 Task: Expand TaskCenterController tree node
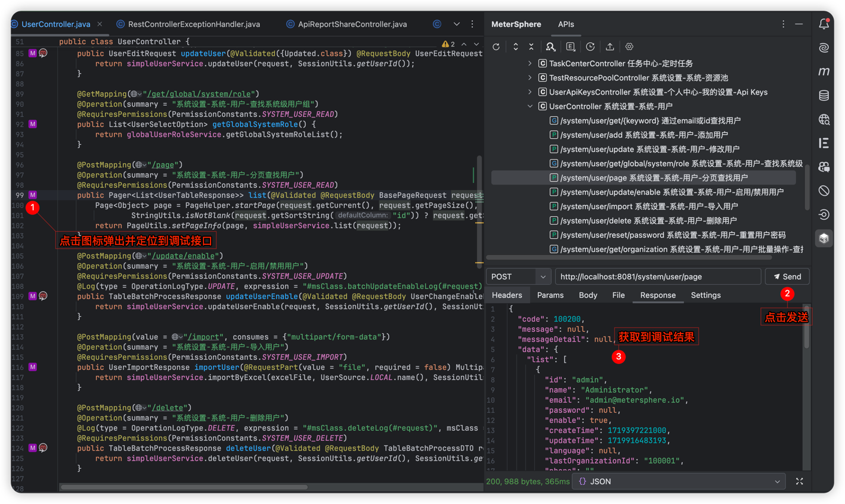pyautogui.click(x=530, y=63)
